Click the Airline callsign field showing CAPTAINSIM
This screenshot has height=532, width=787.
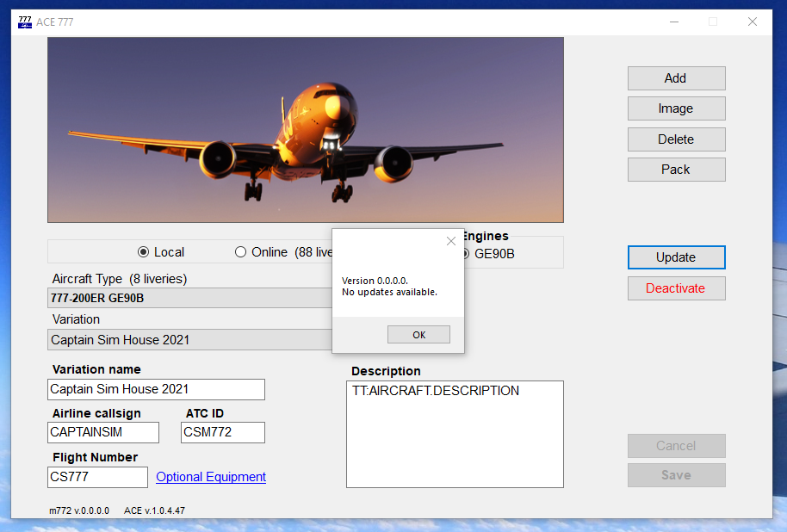pos(102,432)
